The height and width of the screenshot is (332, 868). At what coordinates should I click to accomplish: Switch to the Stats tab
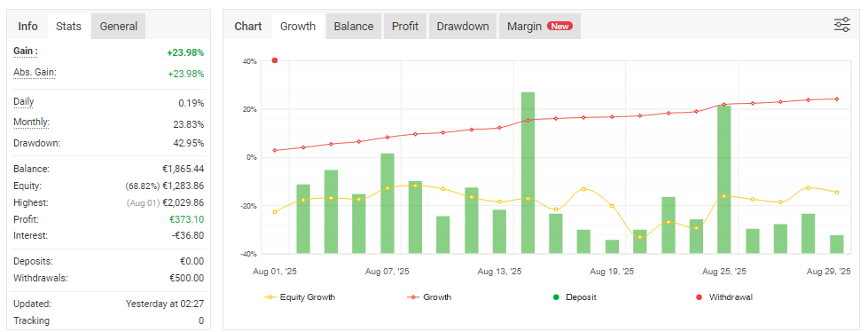[68, 26]
